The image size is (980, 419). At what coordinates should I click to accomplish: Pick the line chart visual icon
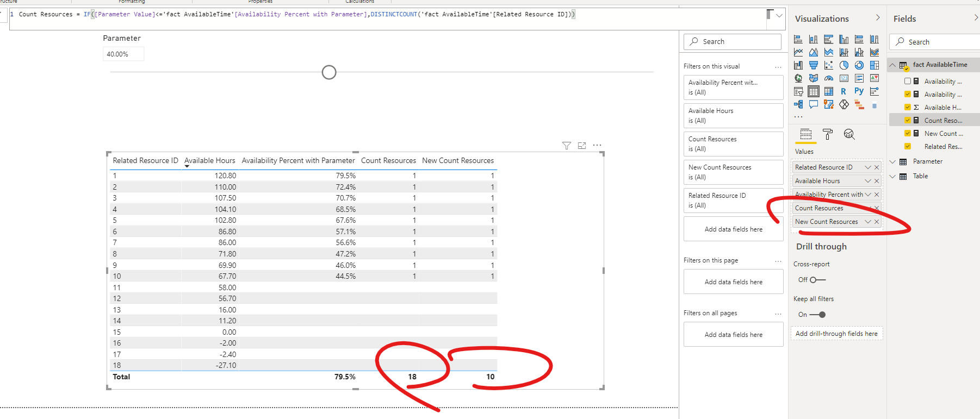click(798, 52)
